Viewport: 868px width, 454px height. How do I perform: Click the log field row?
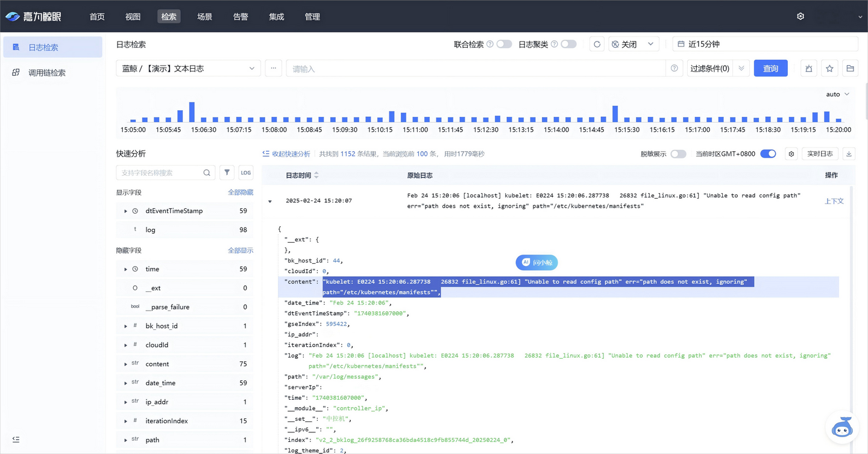(184, 230)
